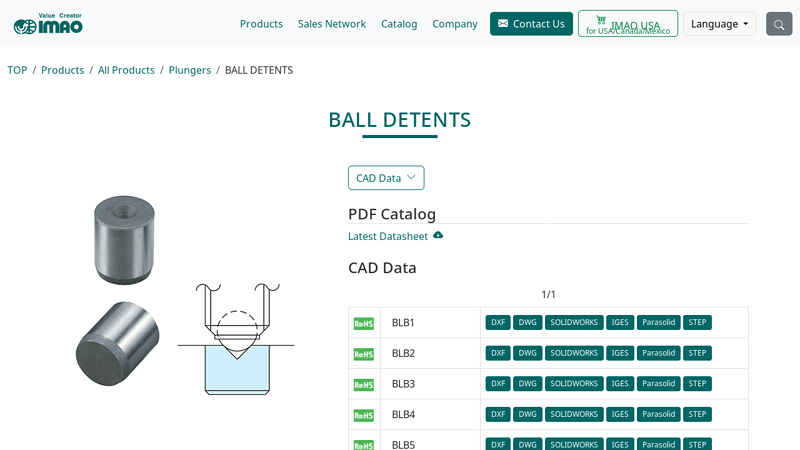
Task: Download DXF for BLB3
Action: (498, 384)
